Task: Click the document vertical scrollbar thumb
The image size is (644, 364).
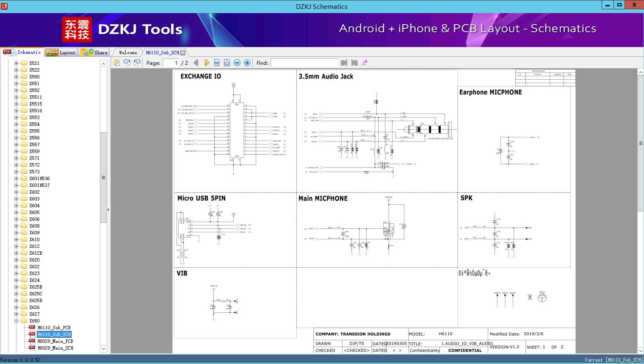Action: click(641, 143)
